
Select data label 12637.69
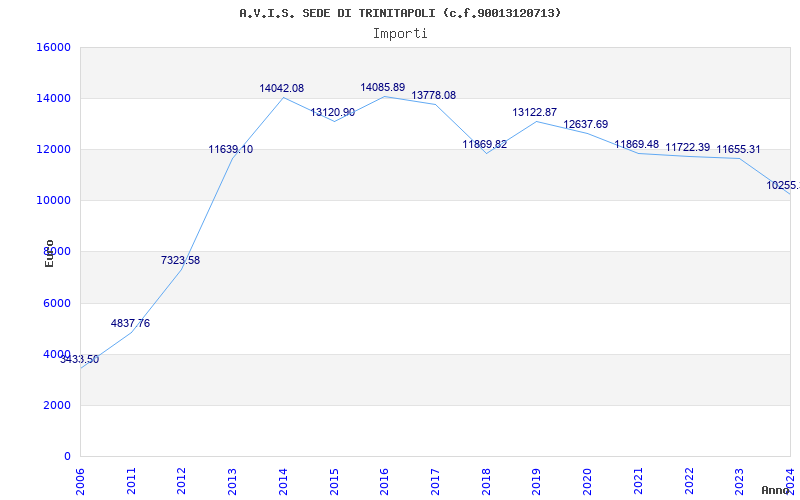pyautogui.click(x=586, y=125)
